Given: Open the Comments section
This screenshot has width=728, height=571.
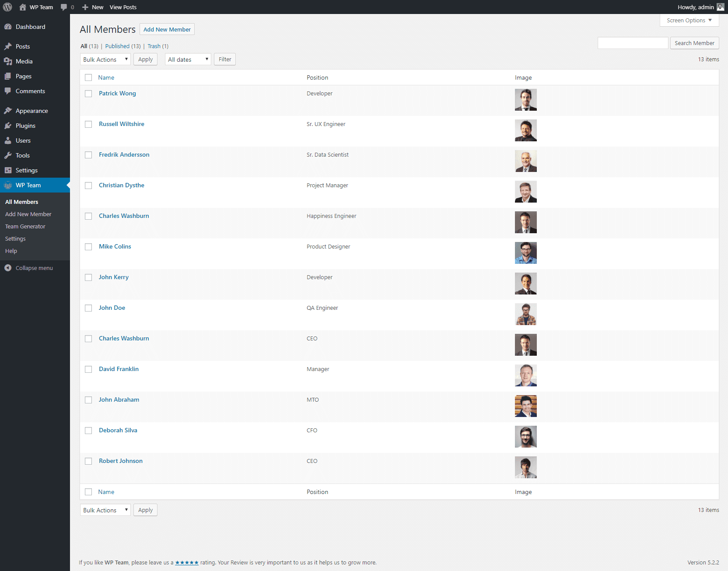Looking at the screenshot, I should coord(30,91).
